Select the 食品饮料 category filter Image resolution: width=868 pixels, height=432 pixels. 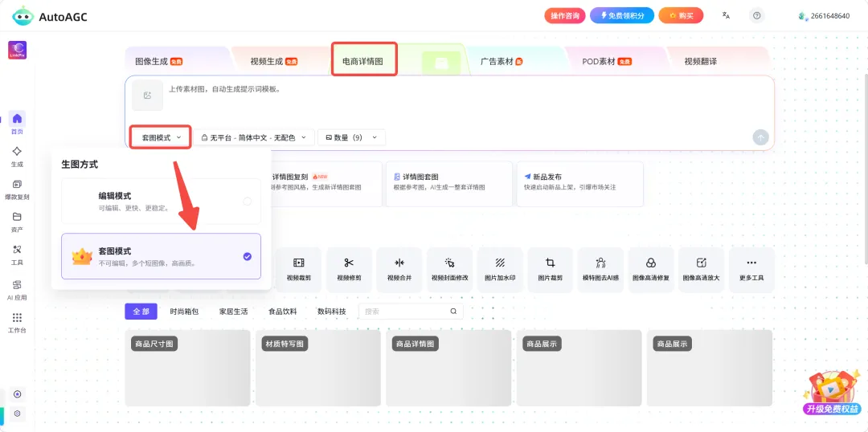point(283,312)
